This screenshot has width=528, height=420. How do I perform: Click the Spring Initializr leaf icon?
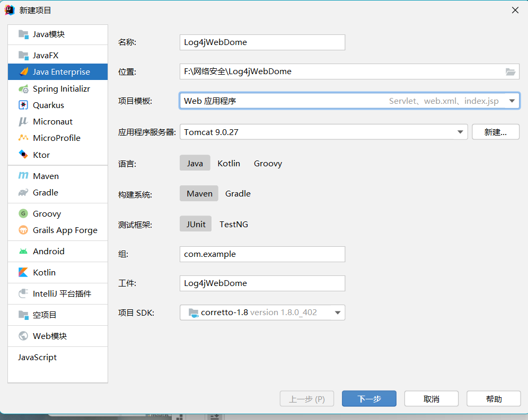(23, 89)
